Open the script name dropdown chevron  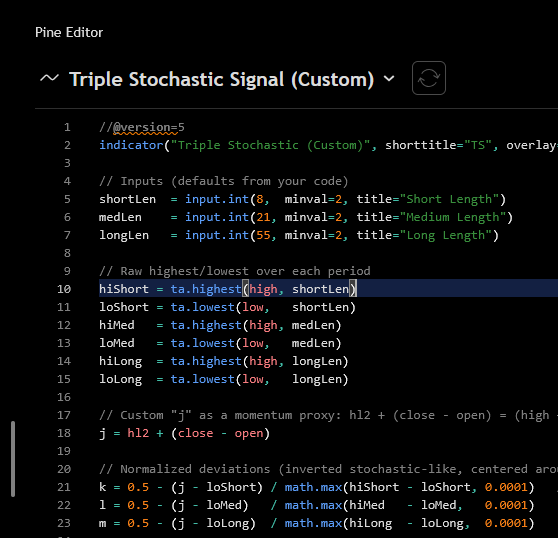(389, 78)
